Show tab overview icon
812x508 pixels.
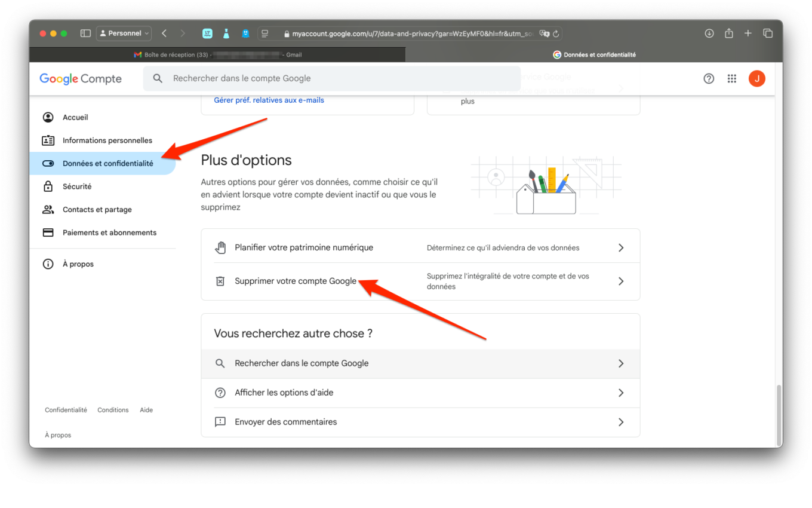[768, 33]
